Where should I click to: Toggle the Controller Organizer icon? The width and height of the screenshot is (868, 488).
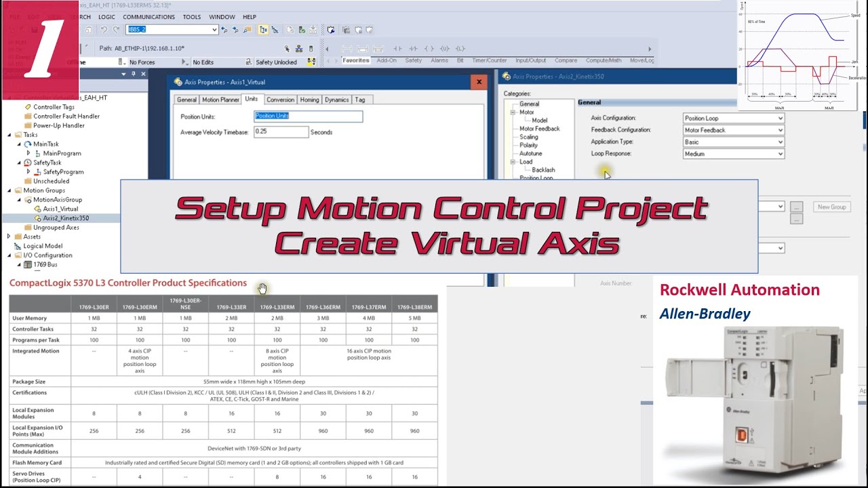click(263, 30)
